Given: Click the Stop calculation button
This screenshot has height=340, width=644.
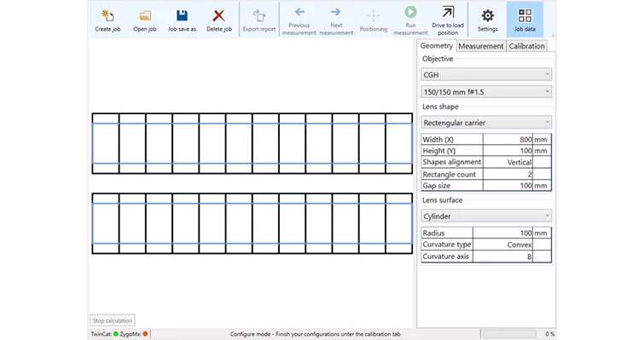Looking at the screenshot, I should coord(112,320).
